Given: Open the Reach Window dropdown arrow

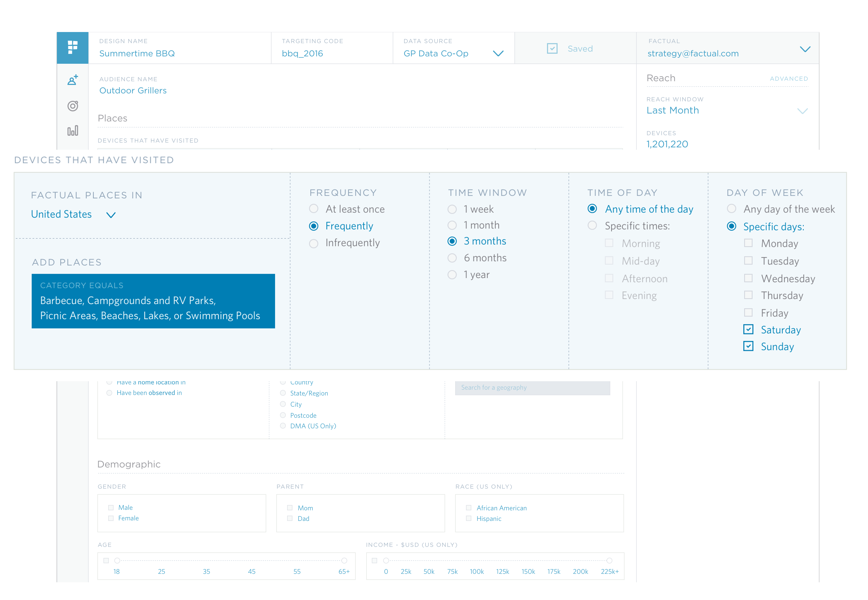Looking at the screenshot, I should tap(802, 111).
